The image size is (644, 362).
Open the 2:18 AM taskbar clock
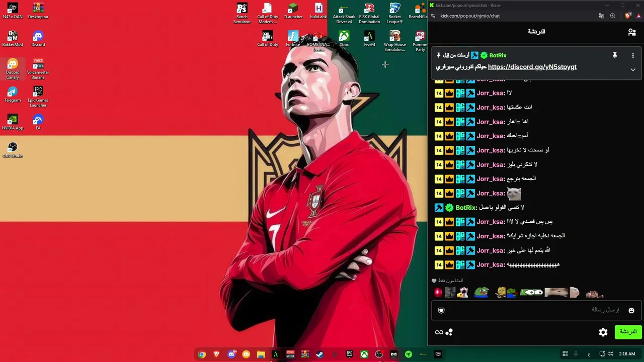pyautogui.click(x=627, y=354)
